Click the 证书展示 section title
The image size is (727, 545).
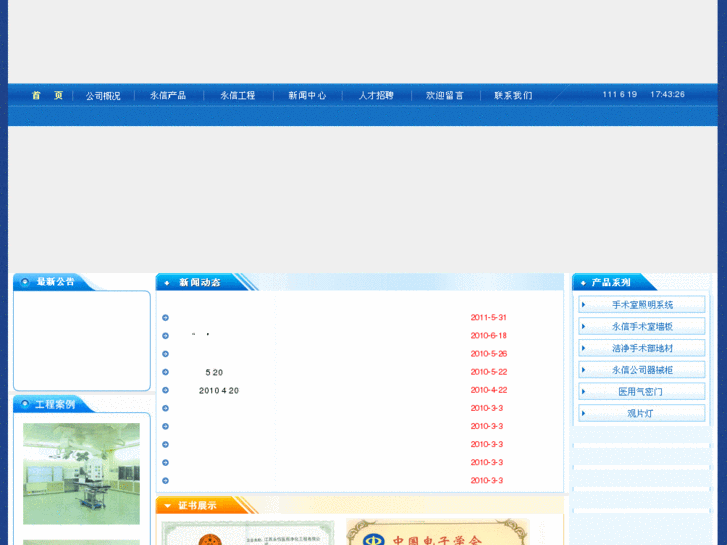[x=198, y=506]
